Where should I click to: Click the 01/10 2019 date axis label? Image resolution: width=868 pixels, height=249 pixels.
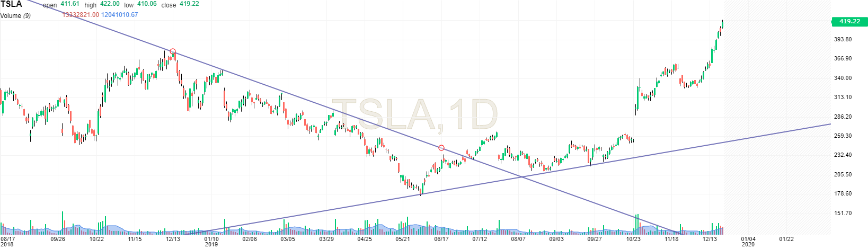(x=211, y=242)
